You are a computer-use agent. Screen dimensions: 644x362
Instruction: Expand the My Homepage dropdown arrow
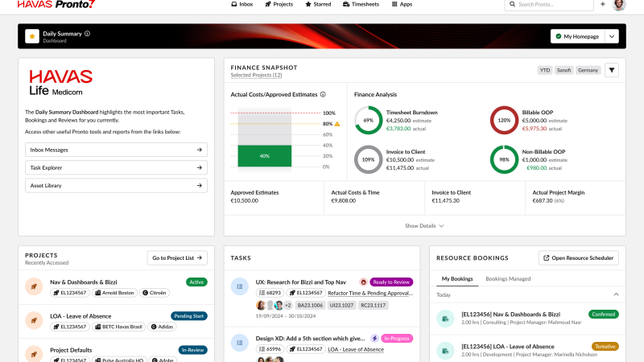pos(612,36)
